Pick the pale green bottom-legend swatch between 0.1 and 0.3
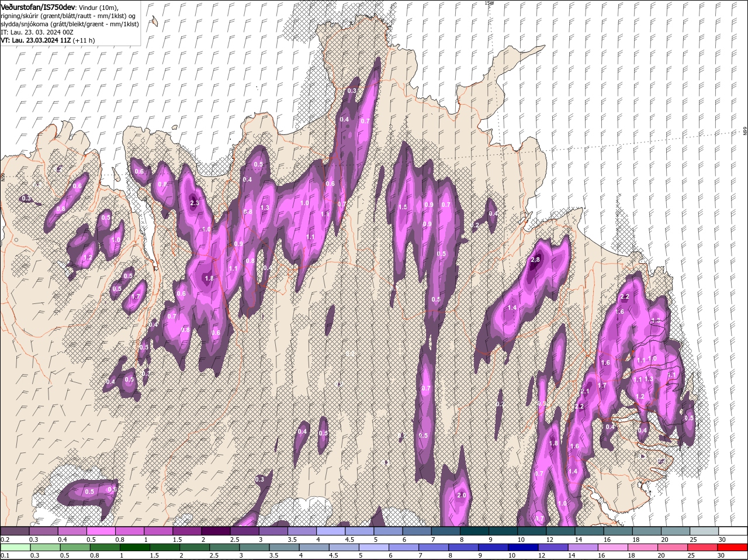The width and height of the screenshot is (748, 560). click(x=16, y=547)
